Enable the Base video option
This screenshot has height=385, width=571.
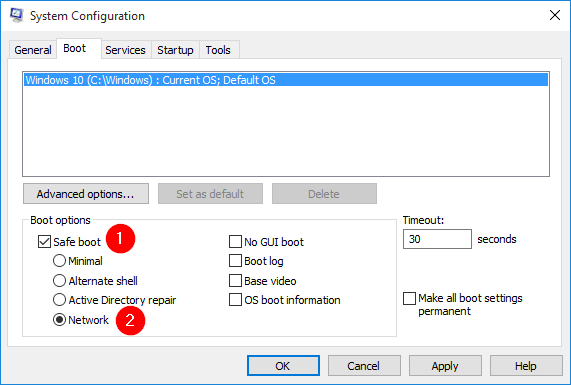coord(235,281)
